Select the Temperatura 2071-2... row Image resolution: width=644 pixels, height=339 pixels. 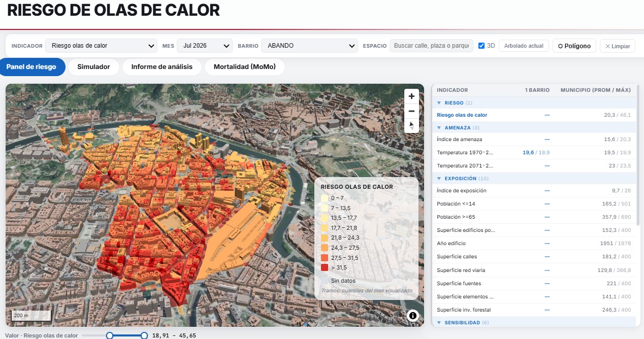(x=534, y=165)
